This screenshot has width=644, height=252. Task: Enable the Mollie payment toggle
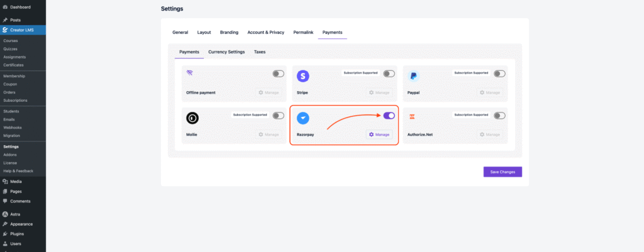tap(279, 116)
